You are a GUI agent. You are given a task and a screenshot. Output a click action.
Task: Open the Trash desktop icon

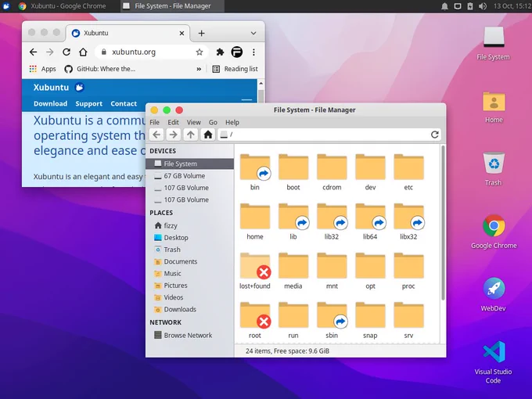pyautogui.click(x=494, y=169)
